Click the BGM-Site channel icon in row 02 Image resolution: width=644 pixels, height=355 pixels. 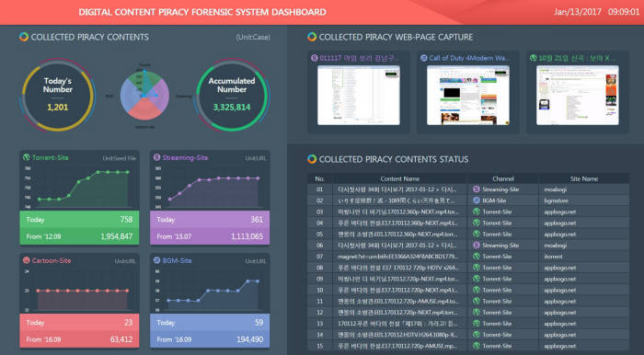tap(477, 200)
